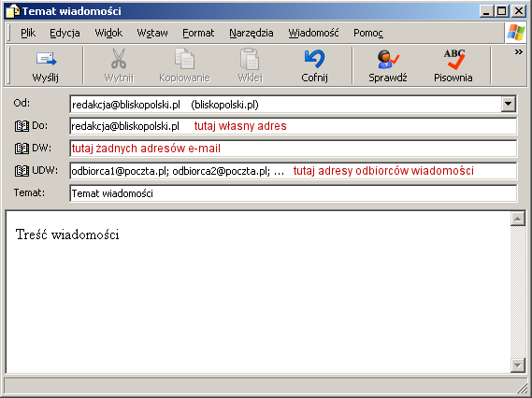
Task: Click the DW: label button
Action: pyautogui.click(x=41, y=149)
